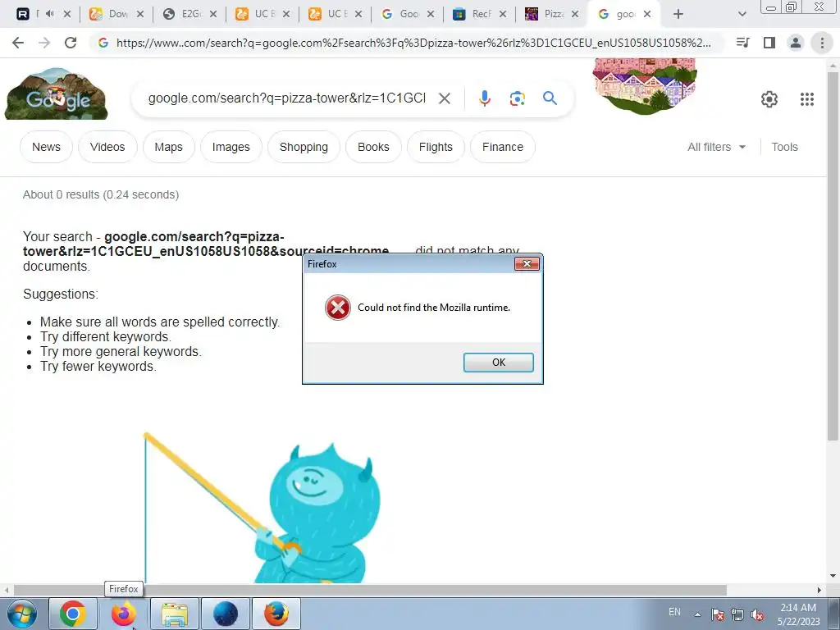This screenshot has height=630, width=840.
Task: Select the running Firefox taskbar button
Action: coord(276,614)
